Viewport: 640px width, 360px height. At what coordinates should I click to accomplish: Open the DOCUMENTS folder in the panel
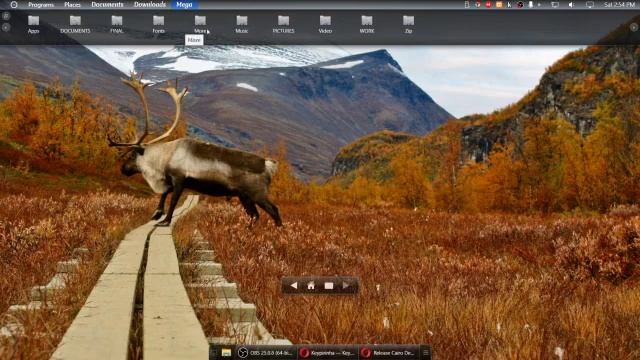(75, 24)
